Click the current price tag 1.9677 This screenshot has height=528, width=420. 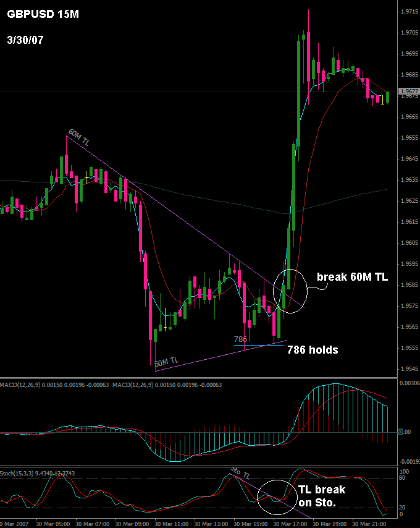pyautogui.click(x=408, y=92)
